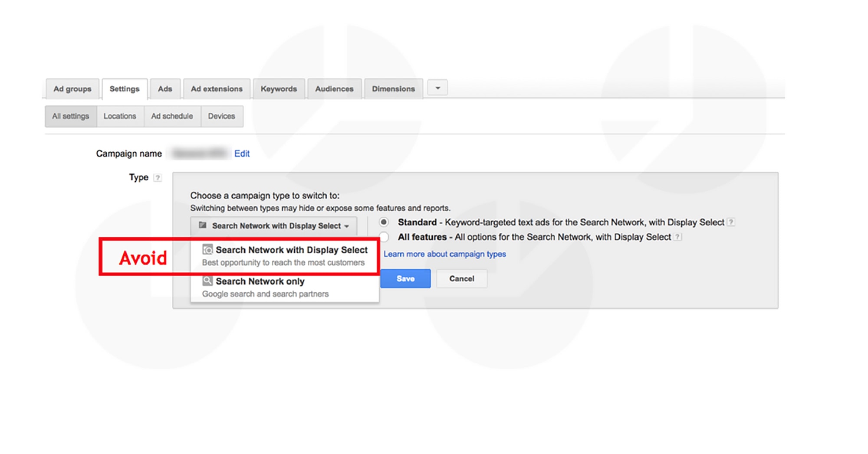Click Search Network only magnifier icon
This screenshot has height=454, width=868.
[207, 281]
